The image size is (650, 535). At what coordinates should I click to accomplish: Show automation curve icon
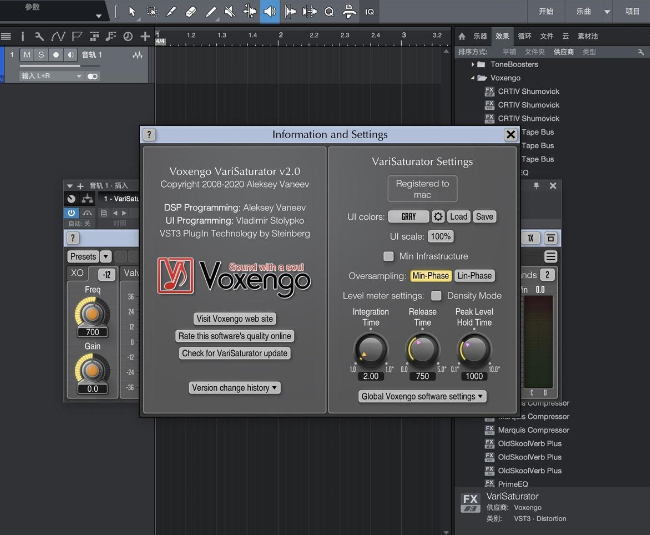click(x=58, y=36)
